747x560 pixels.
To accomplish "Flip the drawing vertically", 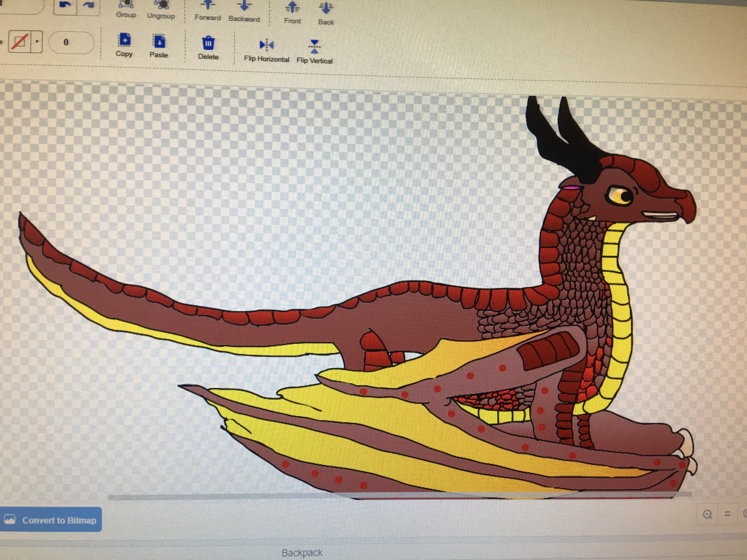I will tap(314, 52).
